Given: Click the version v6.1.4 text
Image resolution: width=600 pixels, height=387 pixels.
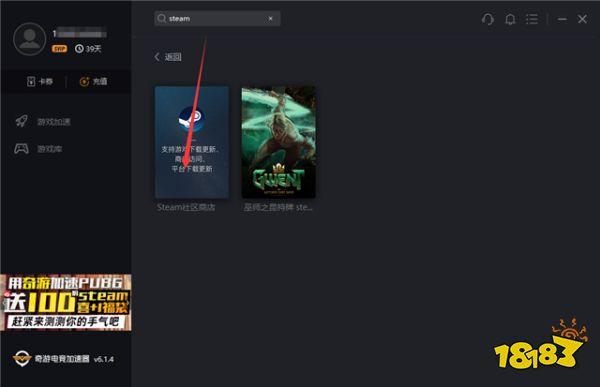Looking at the screenshot, I should coord(104,359).
